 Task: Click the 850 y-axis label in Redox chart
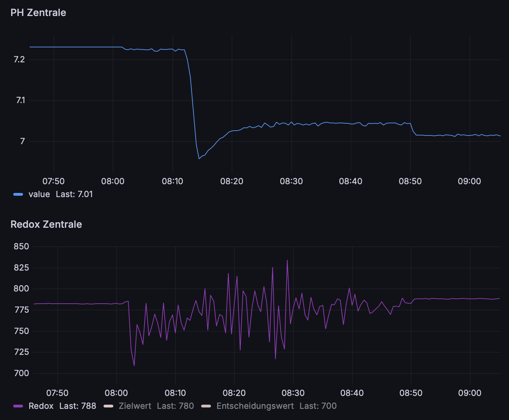tap(21, 247)
